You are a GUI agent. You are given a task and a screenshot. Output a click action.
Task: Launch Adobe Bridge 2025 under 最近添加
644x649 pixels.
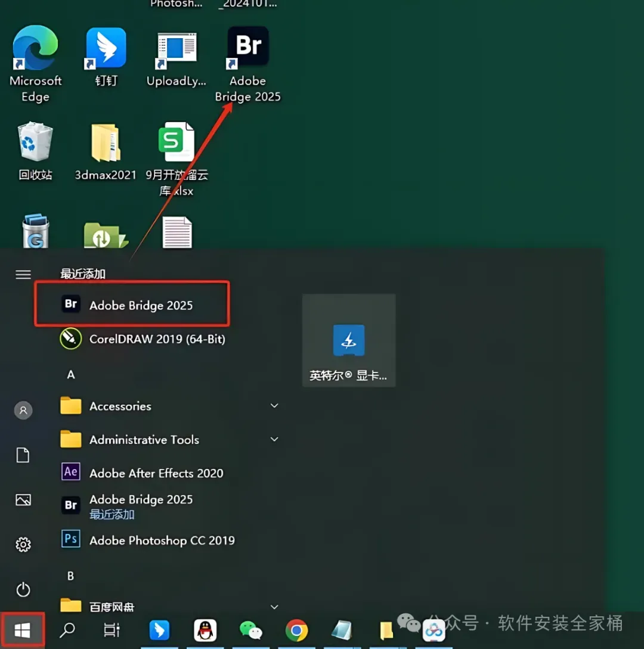tap(132, 305)
